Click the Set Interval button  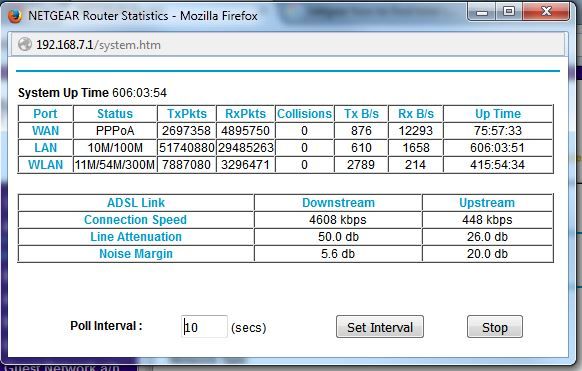point(380,327)
